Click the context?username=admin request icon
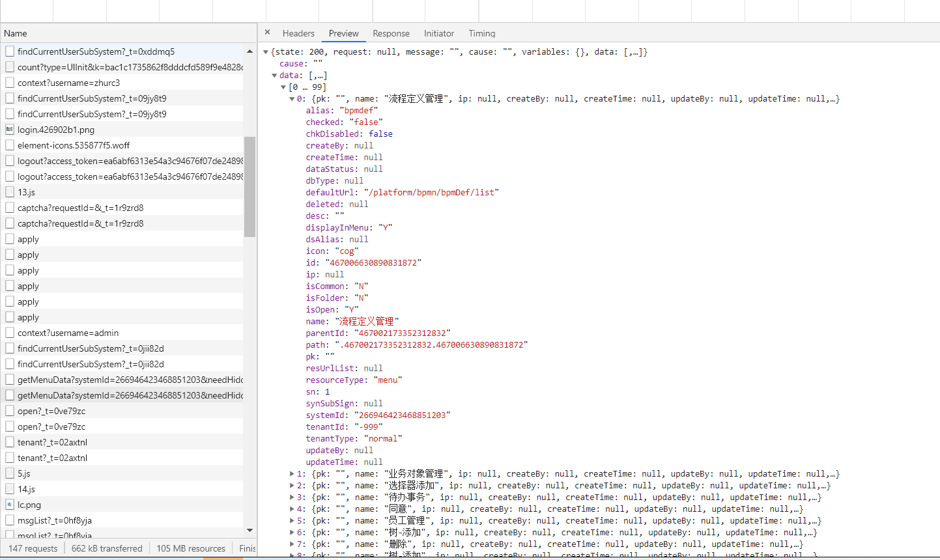This screenshot has height=560, width=940. 10,333
